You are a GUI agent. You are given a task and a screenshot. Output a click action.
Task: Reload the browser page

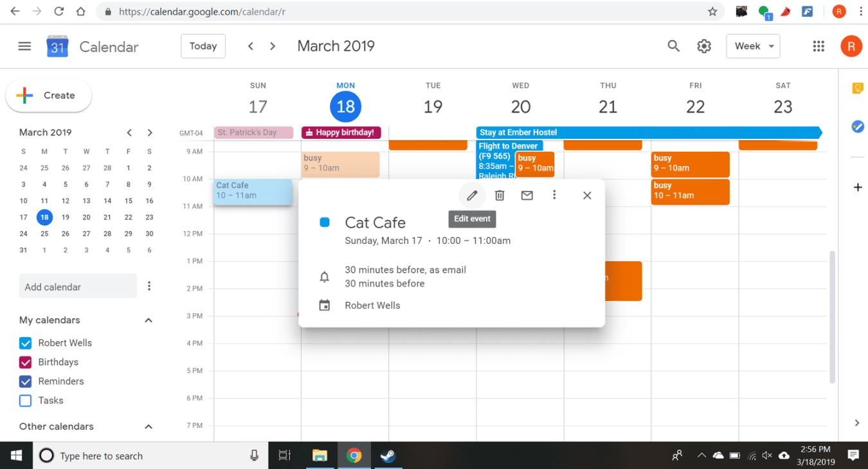pos(59,12)
